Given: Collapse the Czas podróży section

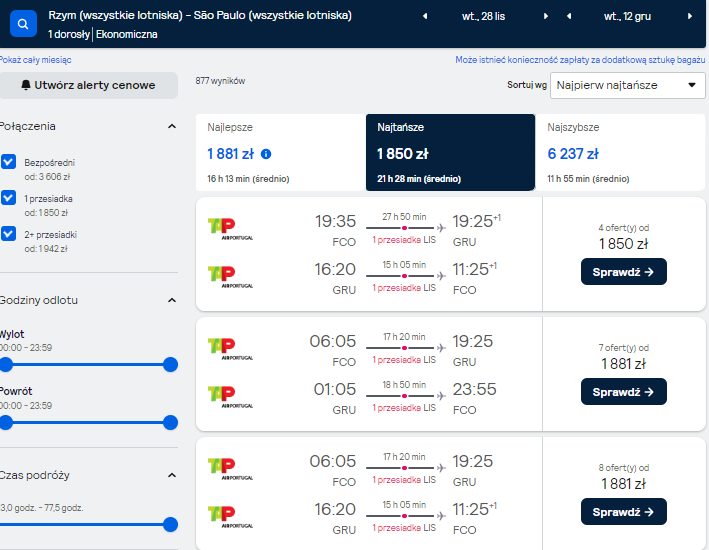Looking at the screenshot, I should (172, 475).
